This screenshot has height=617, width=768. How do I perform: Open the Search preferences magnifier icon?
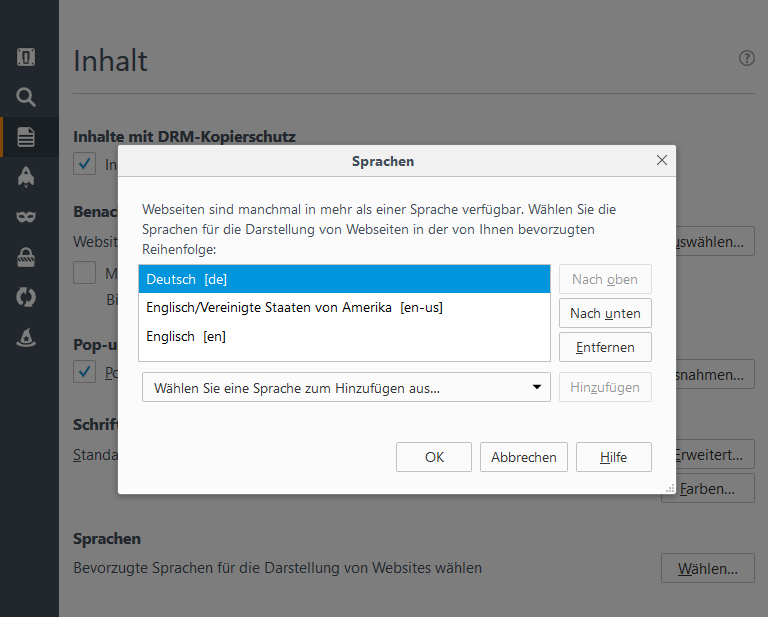(x=26, y=97)
